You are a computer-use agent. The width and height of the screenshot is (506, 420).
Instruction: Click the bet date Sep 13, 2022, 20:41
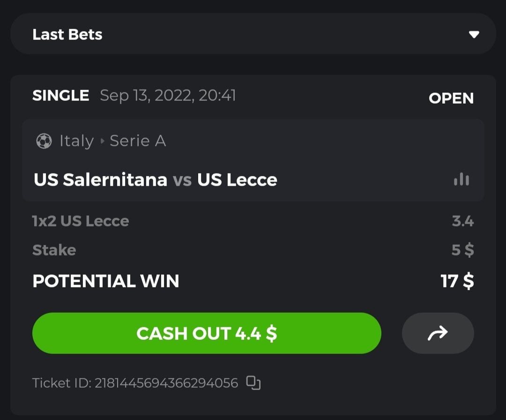pos(168,96)
